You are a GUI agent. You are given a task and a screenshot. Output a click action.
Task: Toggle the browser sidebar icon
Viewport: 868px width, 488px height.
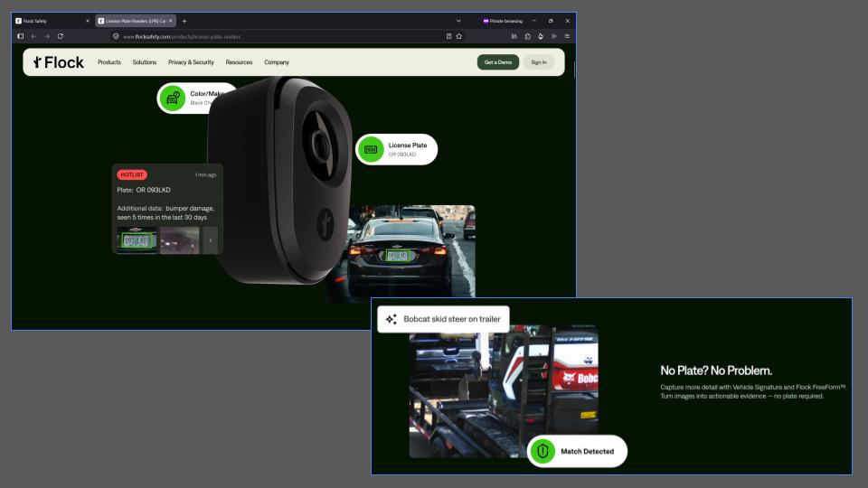(x=21, y=36)
